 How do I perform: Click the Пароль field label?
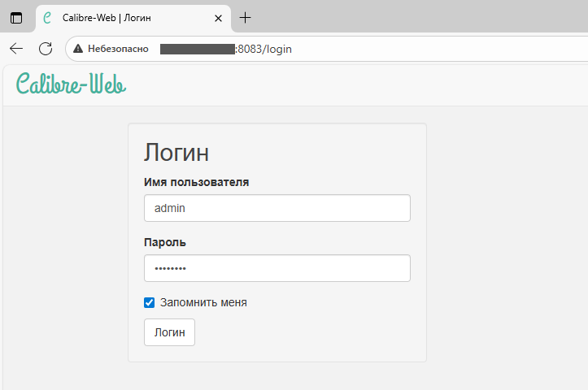coord(165,242)
